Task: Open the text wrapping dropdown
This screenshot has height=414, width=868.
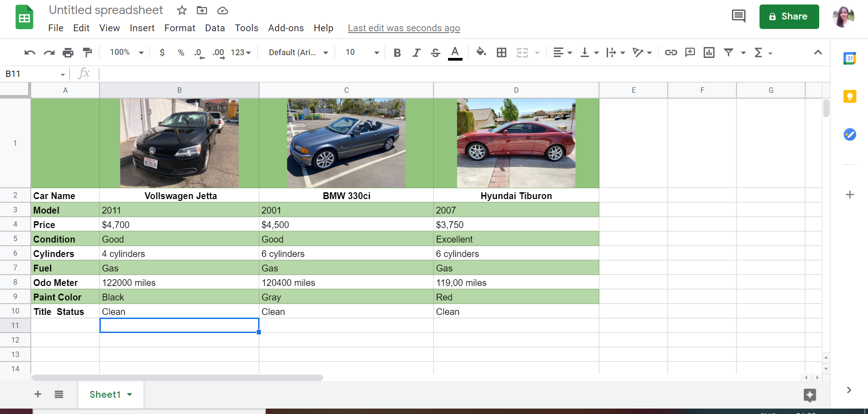Action: (x=616, y=52)
